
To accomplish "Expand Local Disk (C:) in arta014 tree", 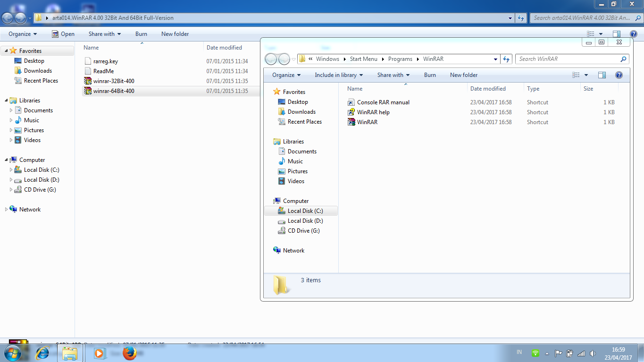I will pos(11,170).
